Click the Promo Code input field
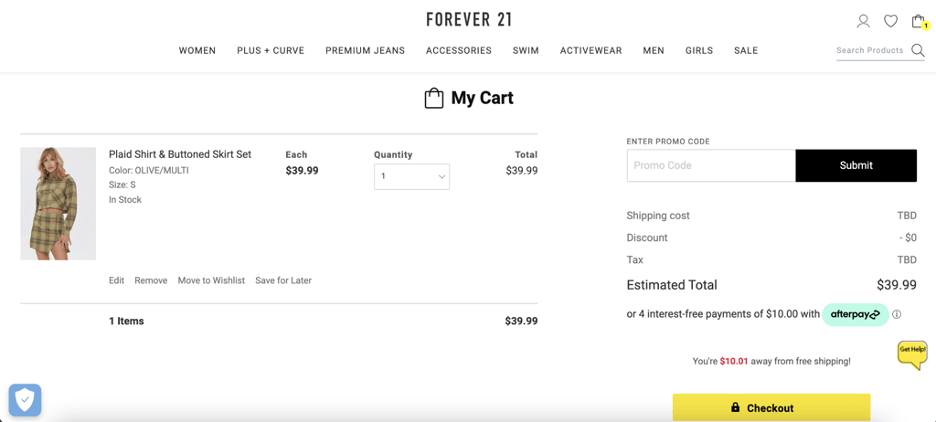Image resolution: width=936 pixels, height=422 pixels. [711, 165]
